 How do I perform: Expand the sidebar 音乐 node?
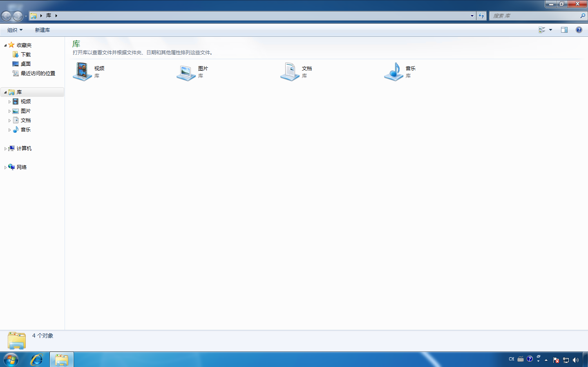click(x=9, y=130)
